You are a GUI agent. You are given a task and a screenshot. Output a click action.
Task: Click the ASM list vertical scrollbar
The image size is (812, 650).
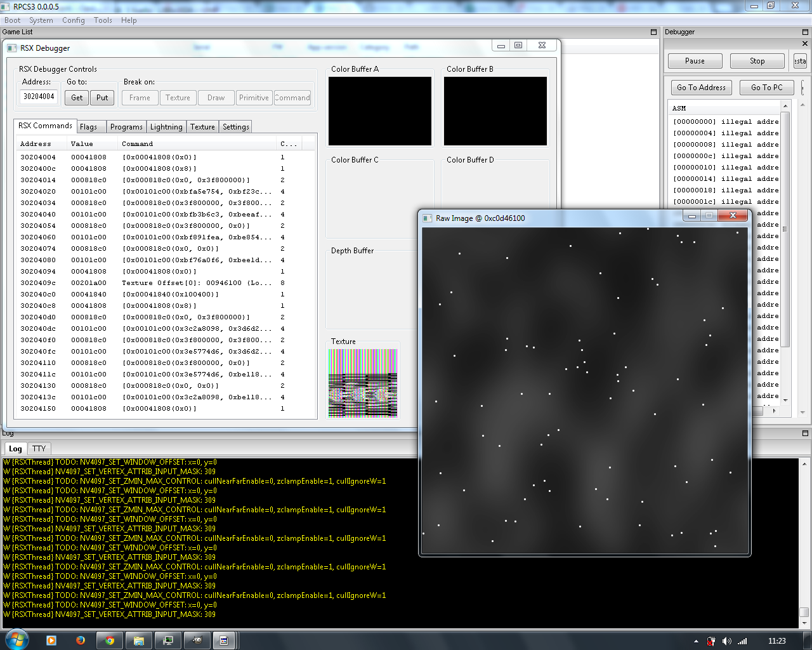(785, 229)
